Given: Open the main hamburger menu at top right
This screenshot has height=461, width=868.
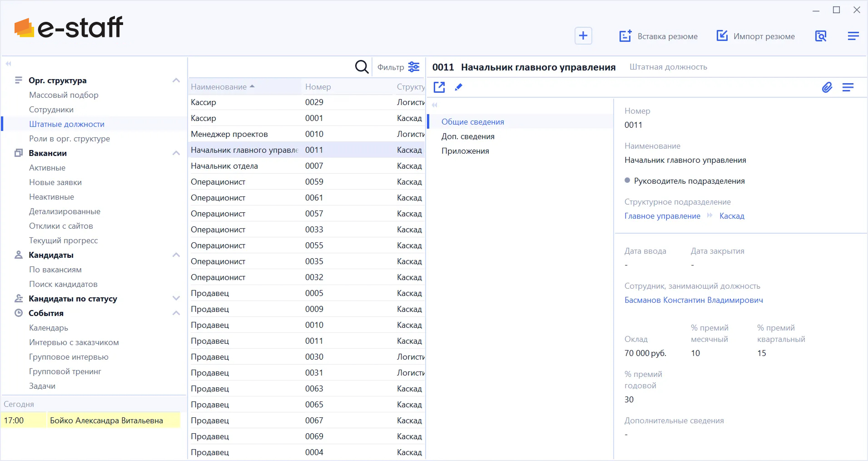Looking at the screenshot, I should [x=853, y=36].
